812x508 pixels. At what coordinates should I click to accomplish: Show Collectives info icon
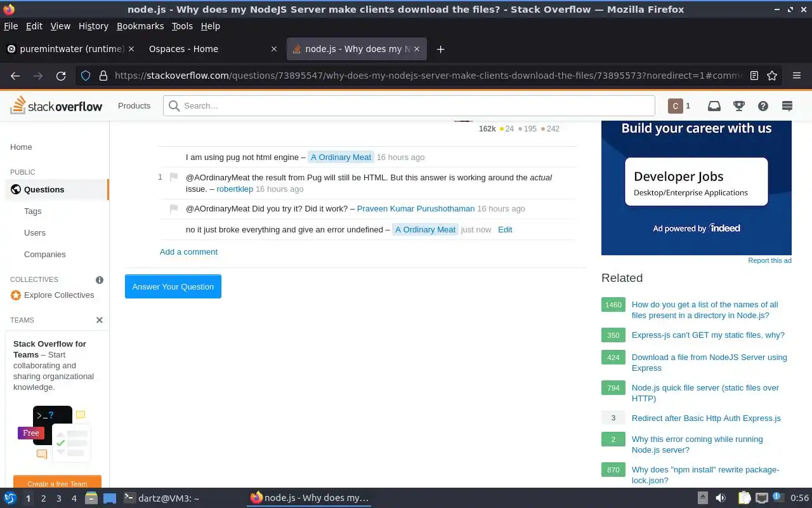(x=100, y=279)
